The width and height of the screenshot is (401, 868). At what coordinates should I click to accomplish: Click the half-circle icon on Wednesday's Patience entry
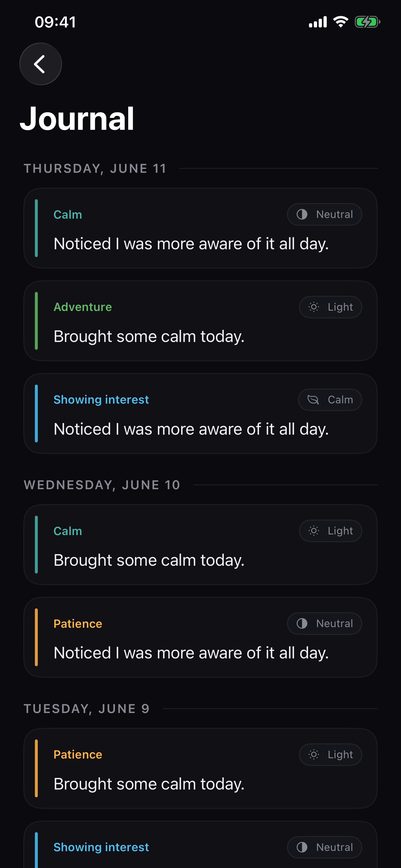[302, 623]
